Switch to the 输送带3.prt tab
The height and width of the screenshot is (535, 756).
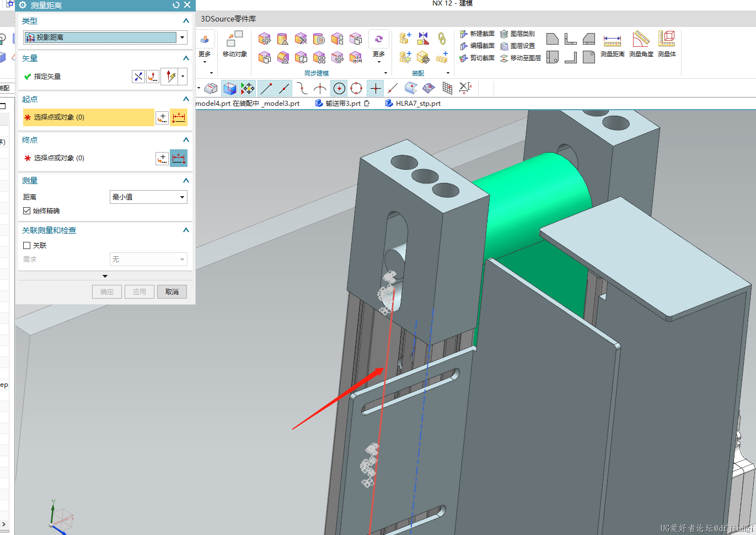point(342,103)
